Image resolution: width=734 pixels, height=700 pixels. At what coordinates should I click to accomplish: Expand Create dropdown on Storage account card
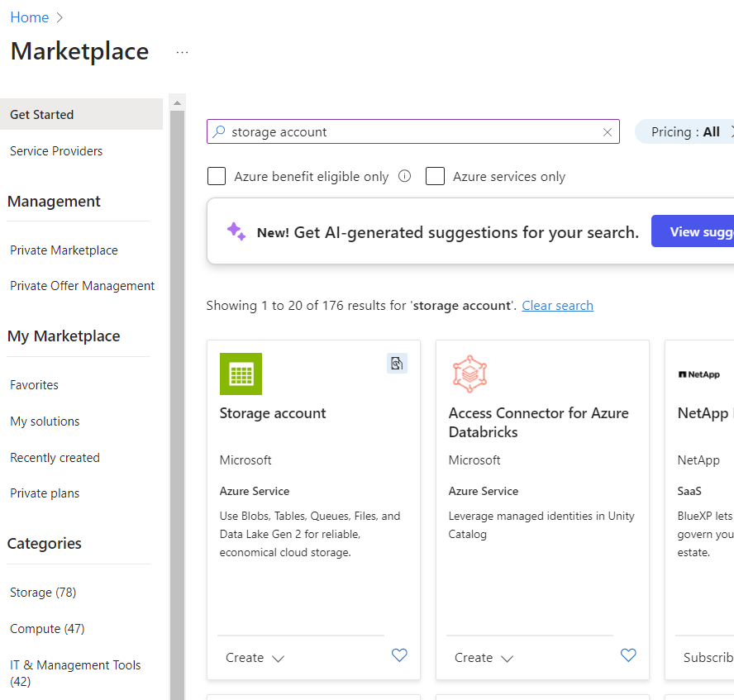click(255, 658)
